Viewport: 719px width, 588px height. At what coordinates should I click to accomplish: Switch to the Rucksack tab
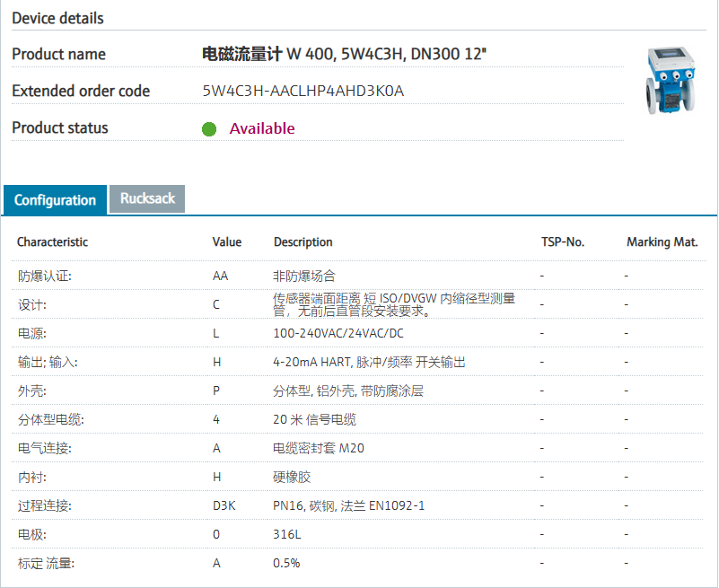pyautogui.click(x=147, y=198)
